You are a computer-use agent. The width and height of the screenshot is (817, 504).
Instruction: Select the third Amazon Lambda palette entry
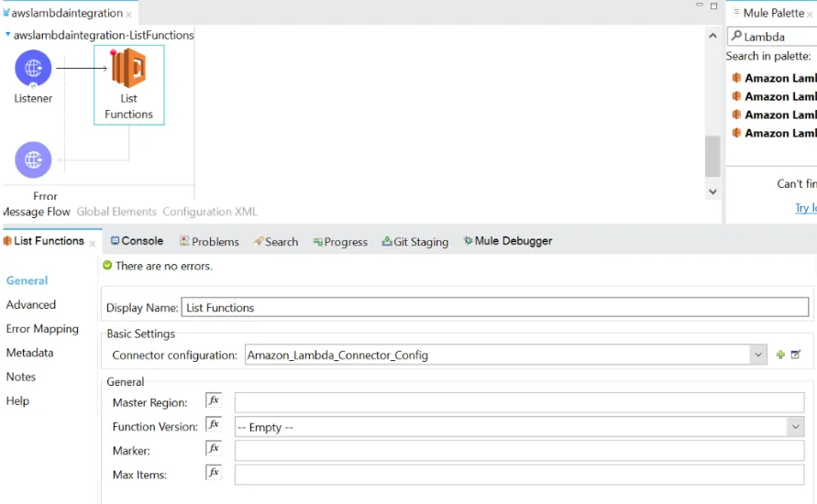774,115
